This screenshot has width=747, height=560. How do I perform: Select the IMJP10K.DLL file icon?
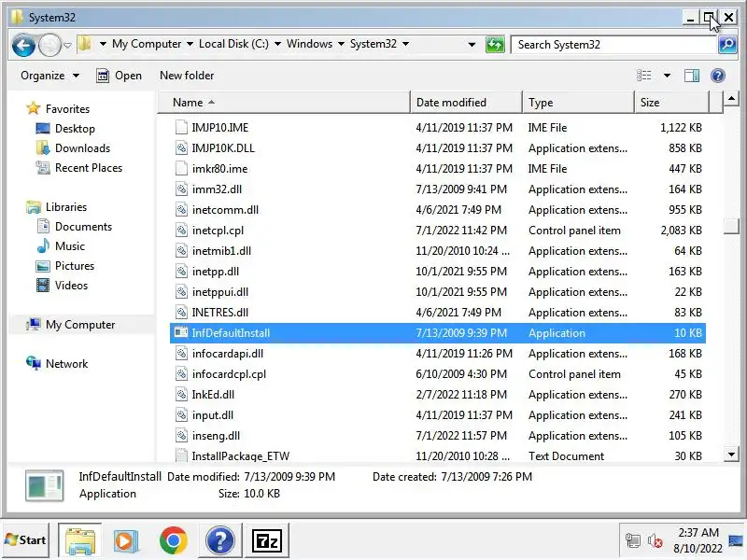181,147
